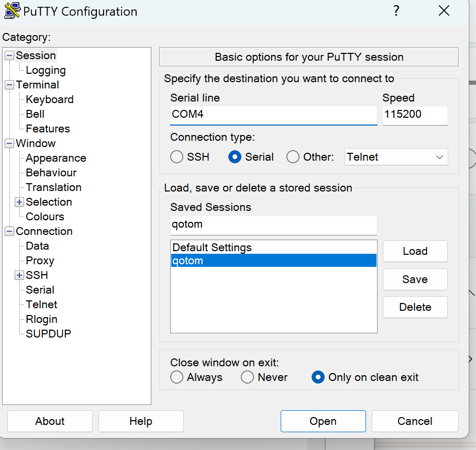Screen dimensions: 476x450
Task: Collapse the Terminal category node
Action: point(9,85)
